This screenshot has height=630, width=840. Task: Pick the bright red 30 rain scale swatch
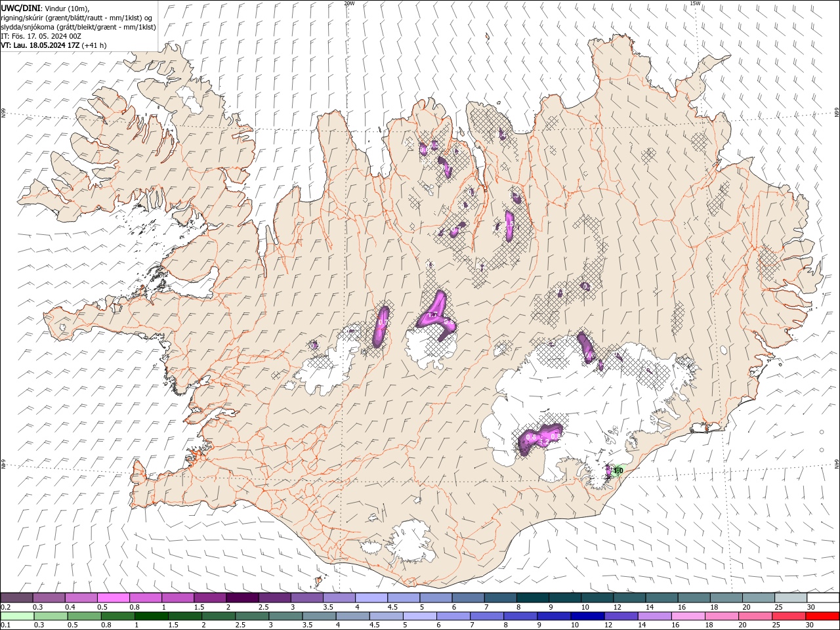tap(822, 616)
